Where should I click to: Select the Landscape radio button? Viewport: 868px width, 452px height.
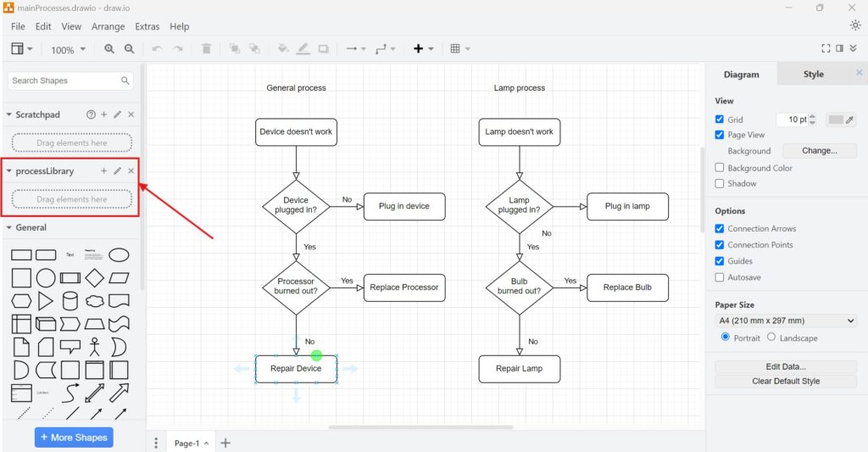point(771,338)
